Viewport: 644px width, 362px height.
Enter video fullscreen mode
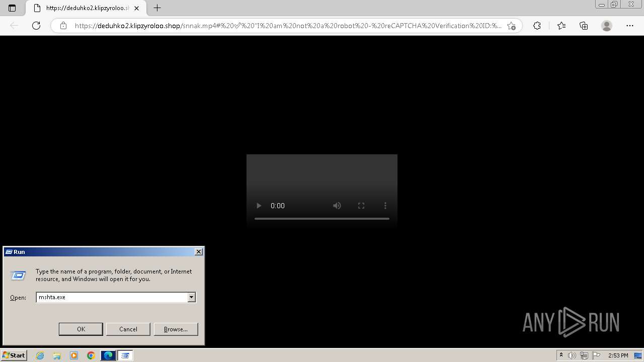coord(361,206)
